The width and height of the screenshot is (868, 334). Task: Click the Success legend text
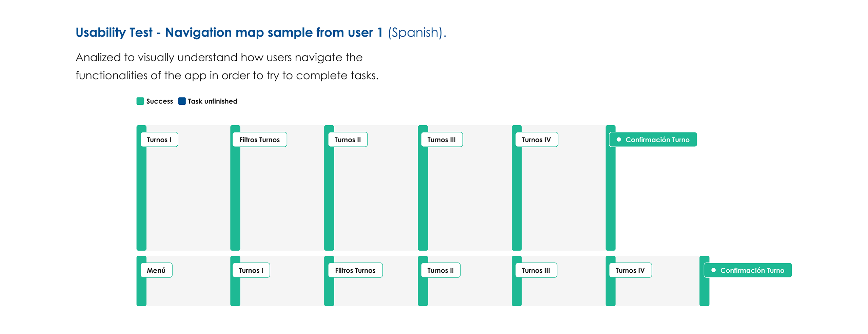[159, 101]
